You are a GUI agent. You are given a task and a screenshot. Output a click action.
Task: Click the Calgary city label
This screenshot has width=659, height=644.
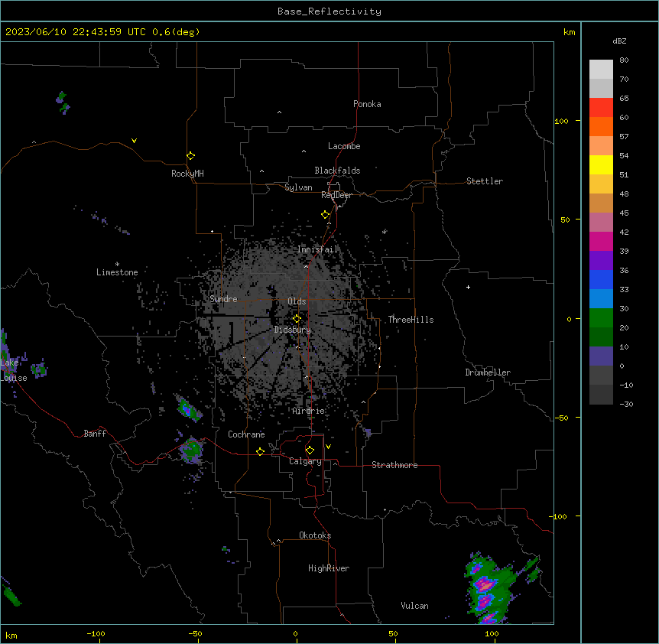tap(305, 461)
